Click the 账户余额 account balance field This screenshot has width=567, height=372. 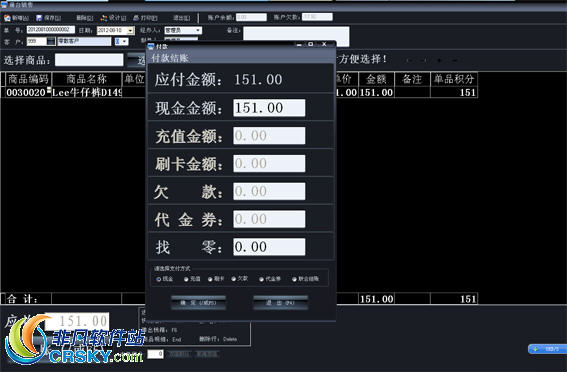pyautogui.click(x=251, y=17)
